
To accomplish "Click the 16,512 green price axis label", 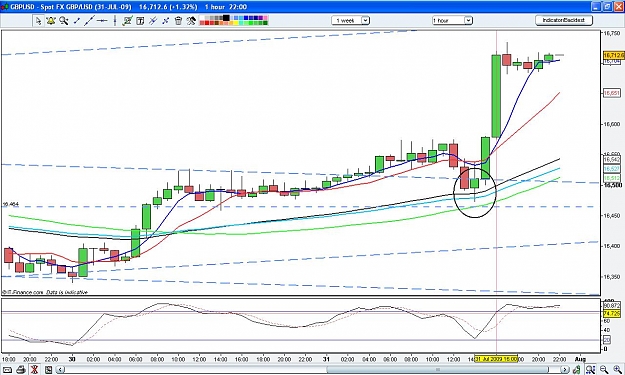I will click(611, 178).
